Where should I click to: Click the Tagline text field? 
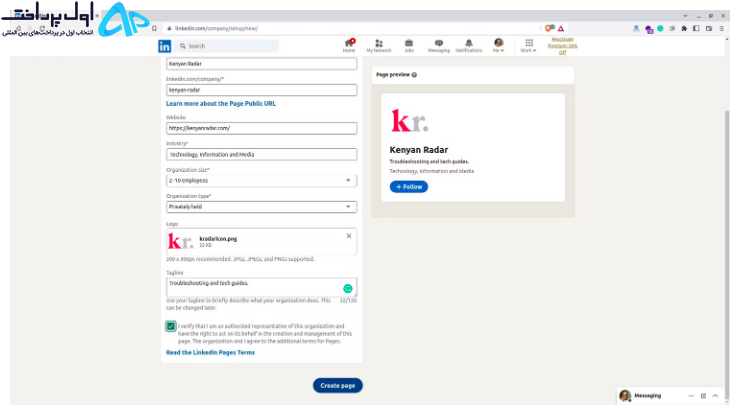[262, 287]
